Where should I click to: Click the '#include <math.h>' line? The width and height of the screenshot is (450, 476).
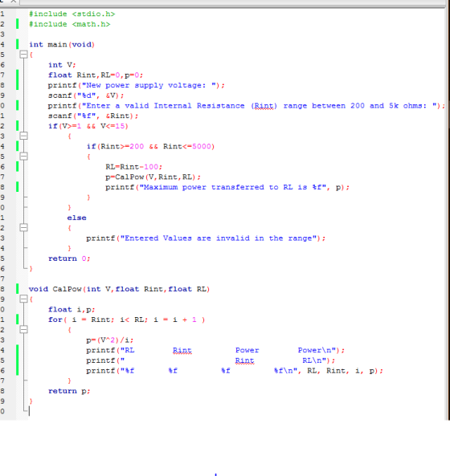[x=70, y=24]
